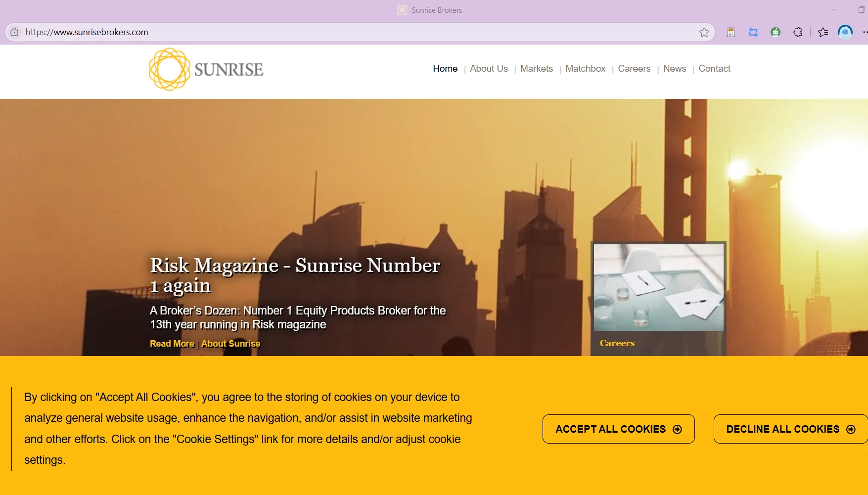
Task: Open the About Us menu item
Action: coord(489,69)
